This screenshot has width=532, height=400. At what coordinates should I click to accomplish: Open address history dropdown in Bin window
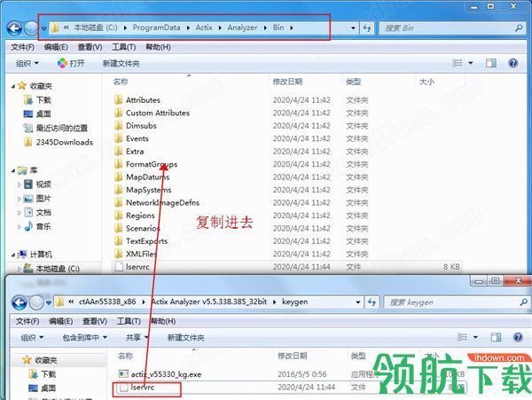(353, 28)
